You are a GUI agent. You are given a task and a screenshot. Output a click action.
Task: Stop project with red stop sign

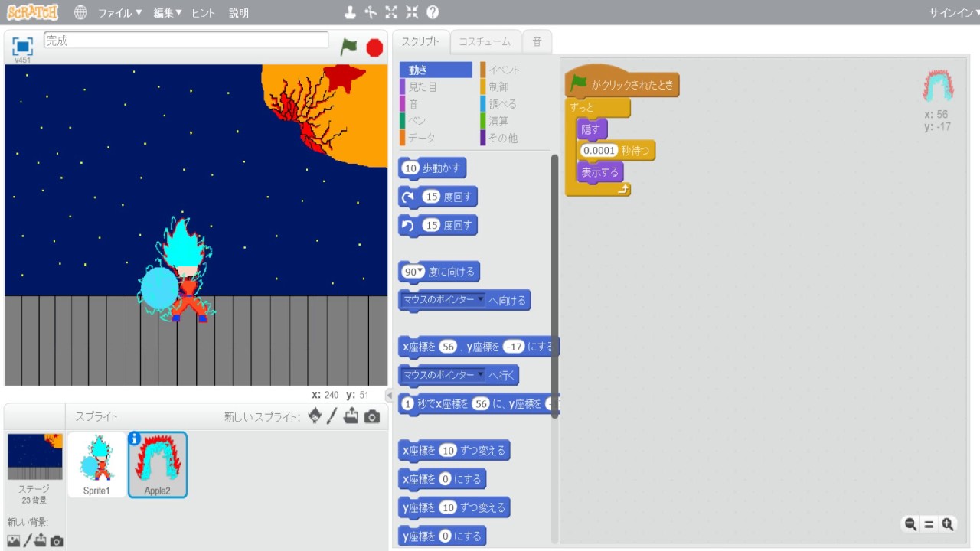[x=374, y=47]
